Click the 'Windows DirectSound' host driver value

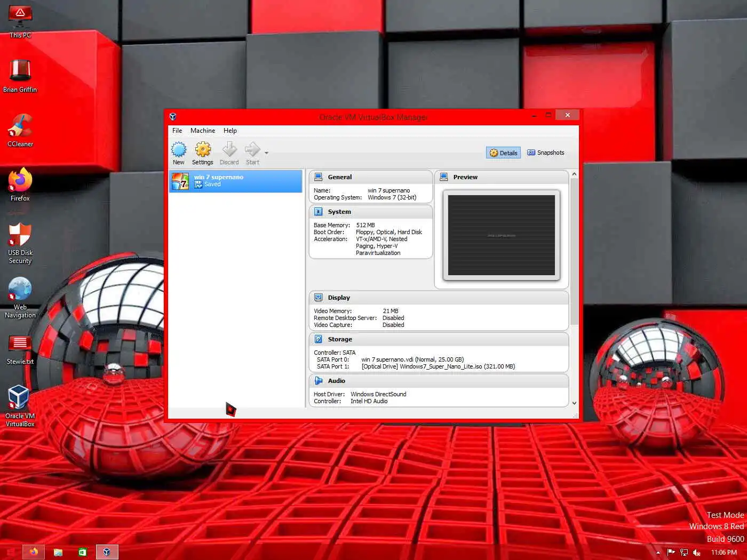coord(378,394)
